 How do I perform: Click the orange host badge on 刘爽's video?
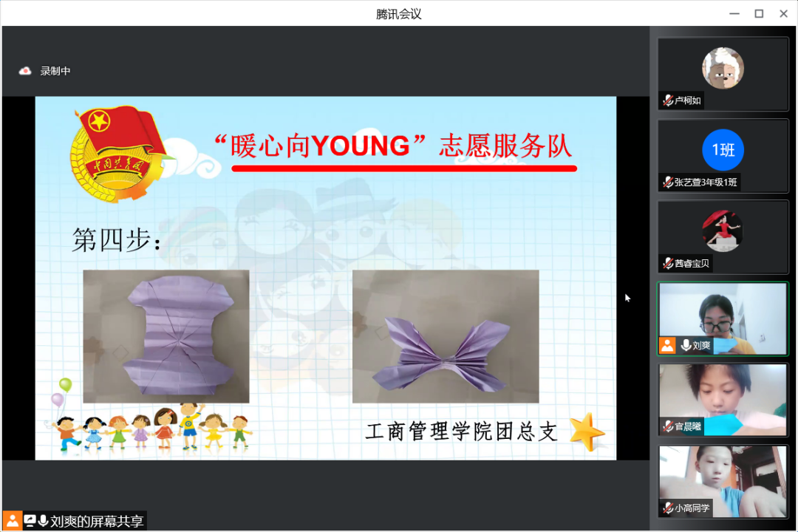tap(667, 345)
